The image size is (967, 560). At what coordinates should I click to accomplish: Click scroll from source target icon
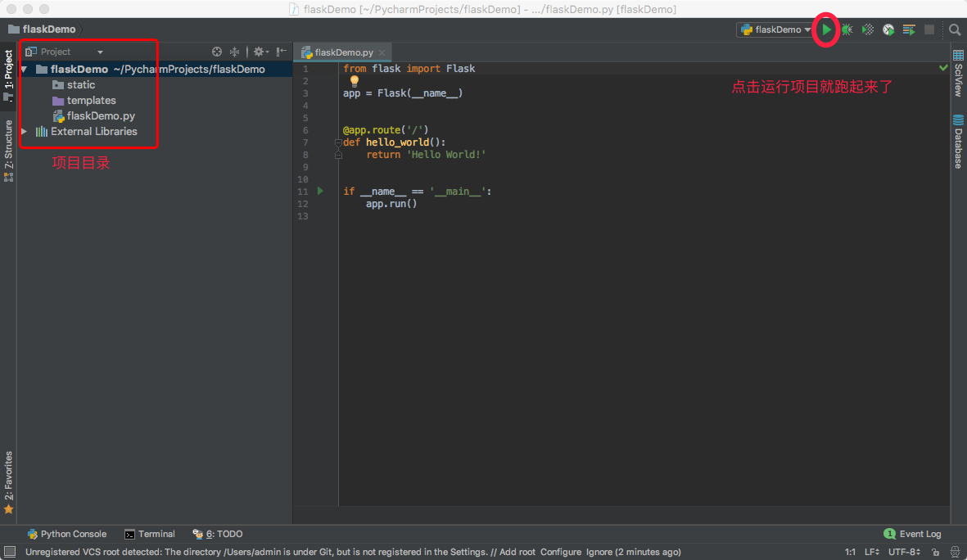pos(217,52)
